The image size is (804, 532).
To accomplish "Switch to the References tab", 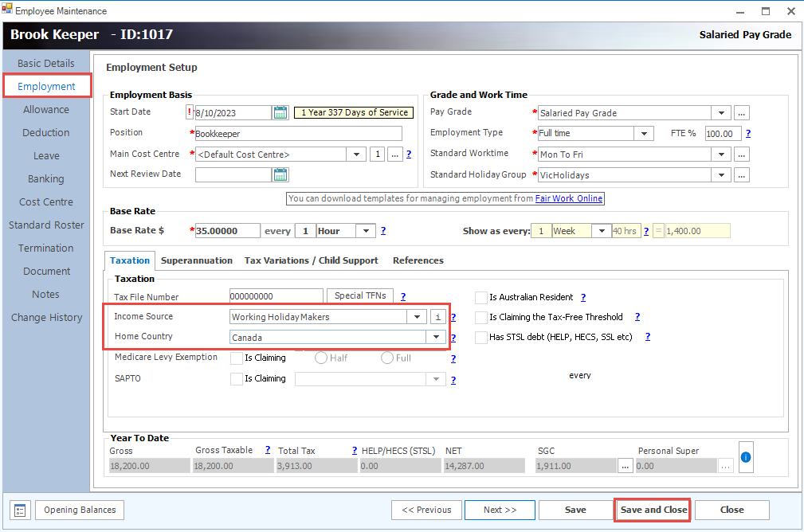I will [x=418, y=260].
